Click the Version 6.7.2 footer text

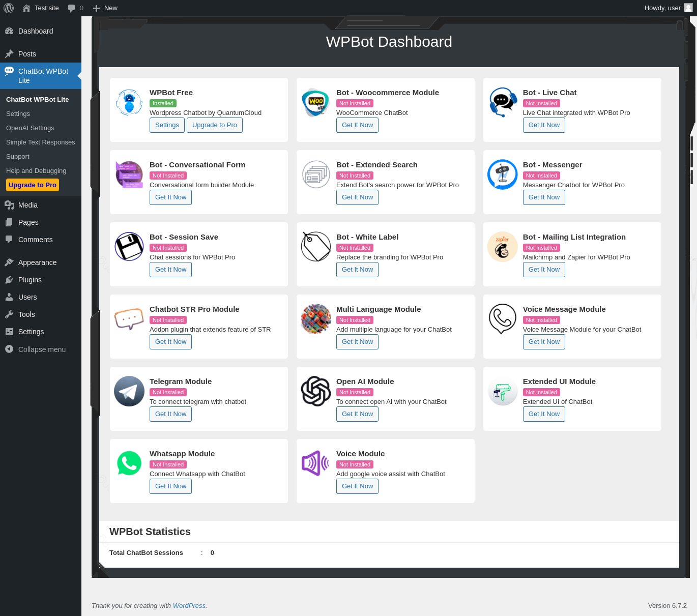point(667,606)
